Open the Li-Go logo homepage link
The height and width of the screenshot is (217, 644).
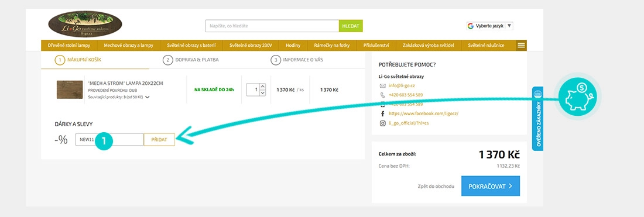[85, 24]
